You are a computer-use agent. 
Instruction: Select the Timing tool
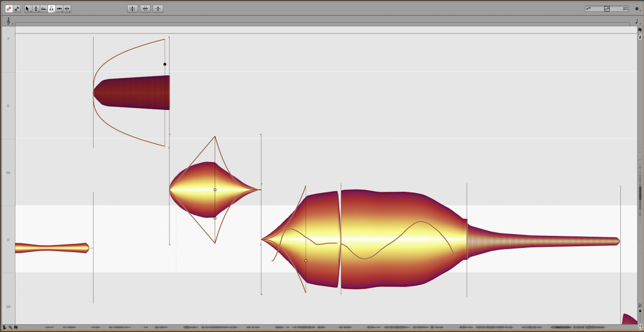point(59,8)
